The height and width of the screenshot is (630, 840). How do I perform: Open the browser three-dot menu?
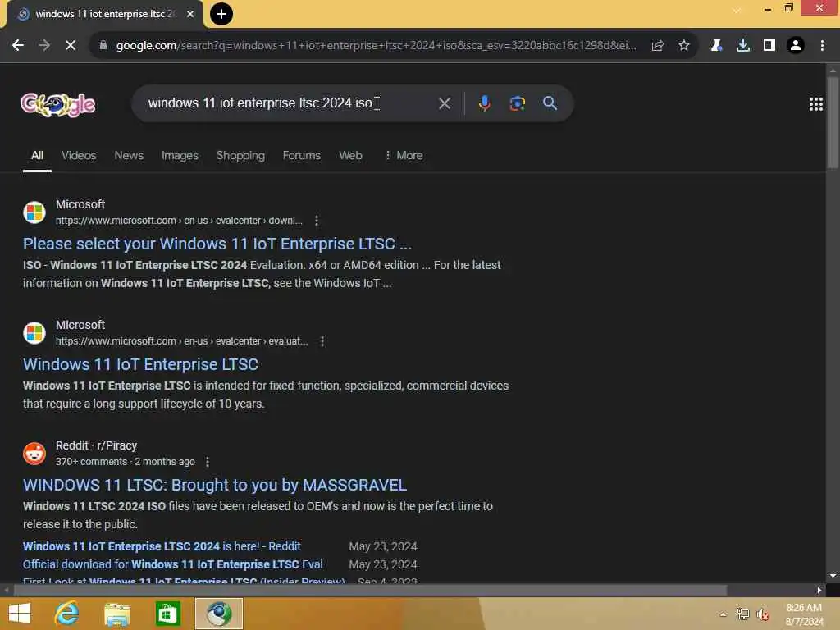coord(822,46)
